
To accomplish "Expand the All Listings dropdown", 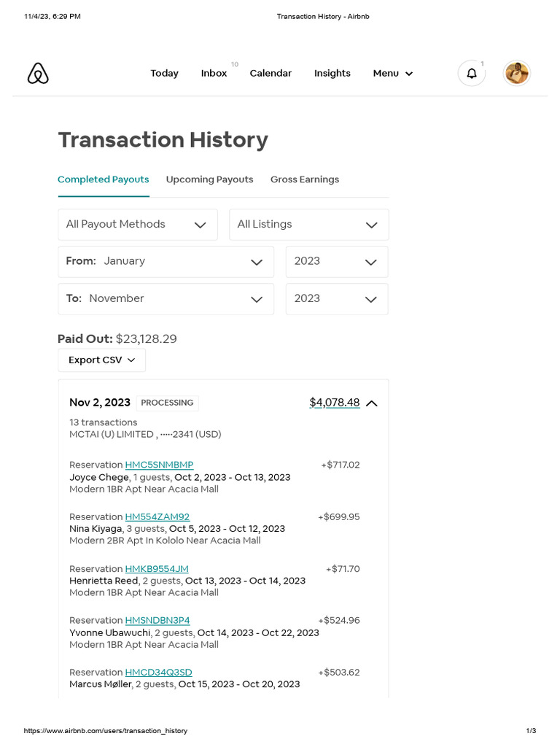I will click(308, 225).
